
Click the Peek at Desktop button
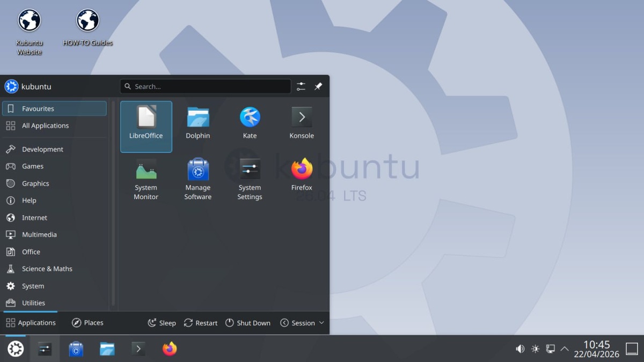[x=632, y=349]
